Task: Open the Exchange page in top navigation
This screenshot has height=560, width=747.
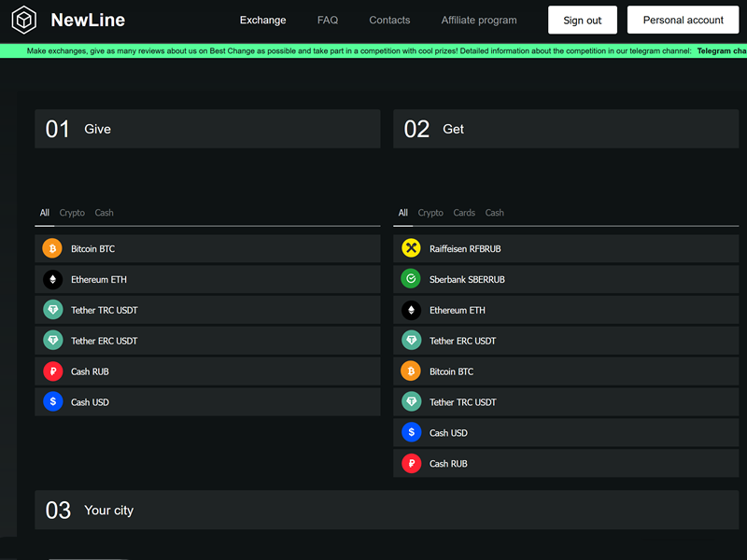Action: 263,20
